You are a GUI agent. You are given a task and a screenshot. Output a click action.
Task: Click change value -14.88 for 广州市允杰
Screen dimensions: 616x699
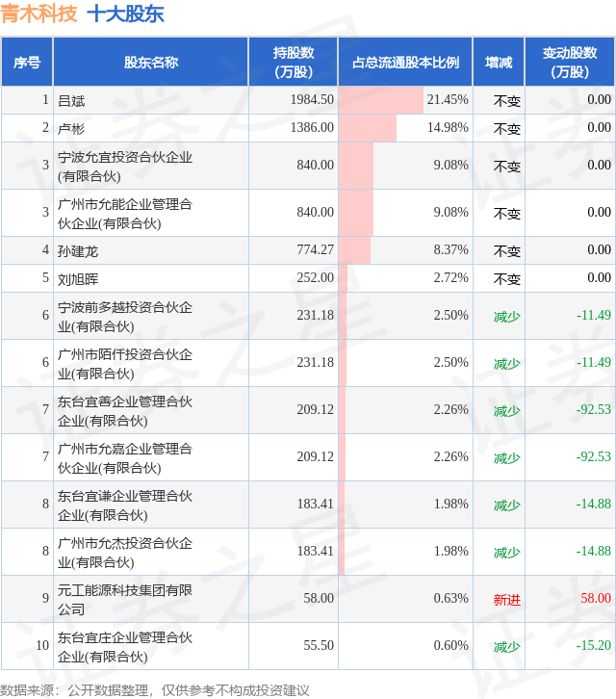[594, 552]
